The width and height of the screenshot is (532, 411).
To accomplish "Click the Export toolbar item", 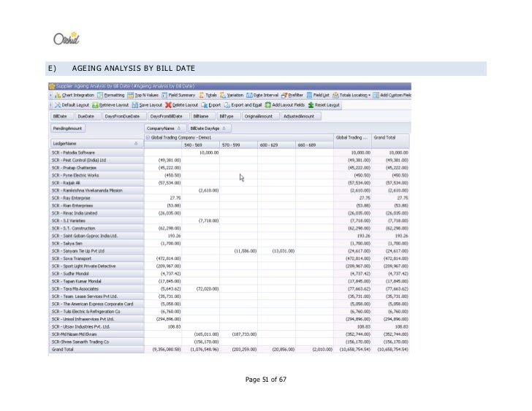I will click(210, 105).
